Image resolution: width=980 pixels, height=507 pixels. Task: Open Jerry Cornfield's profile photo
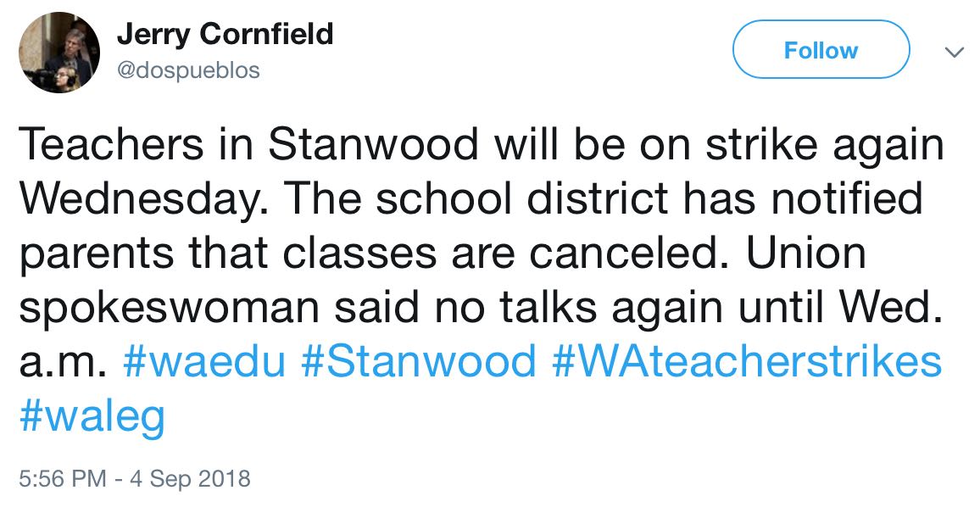[x=58, y=53]
